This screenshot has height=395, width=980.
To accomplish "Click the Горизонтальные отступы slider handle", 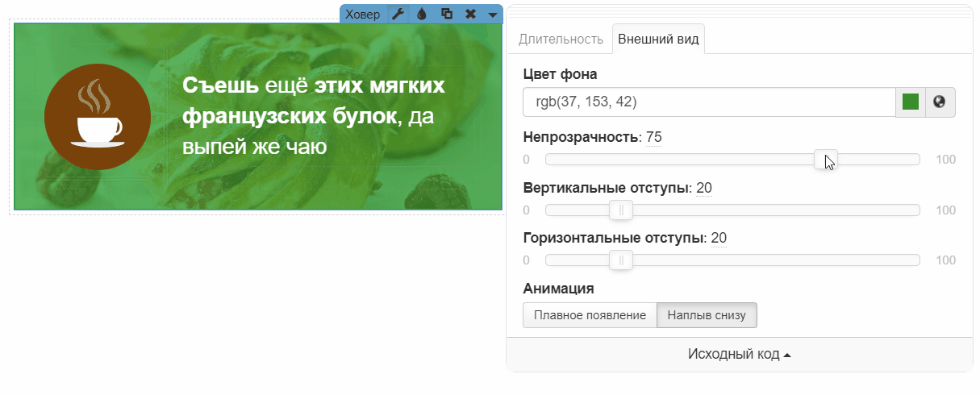I will pyautogui.click(x=621, y=260).
